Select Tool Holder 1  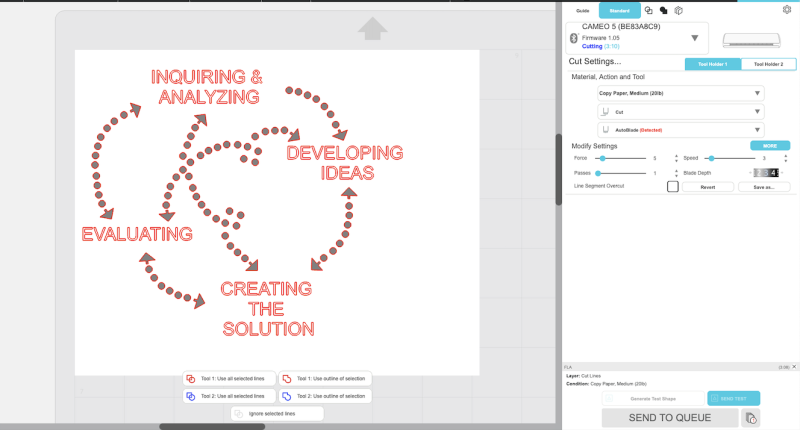712,64
